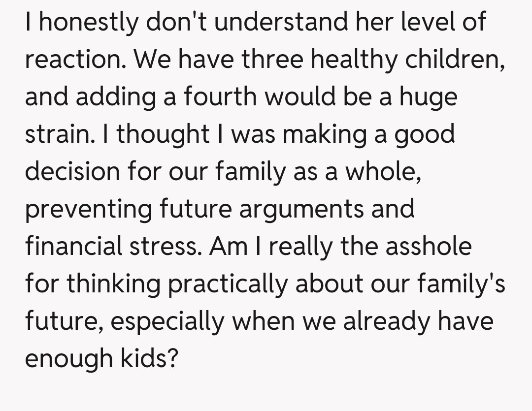
Task: Click on the word "practically"
Action: click(230, 284)
